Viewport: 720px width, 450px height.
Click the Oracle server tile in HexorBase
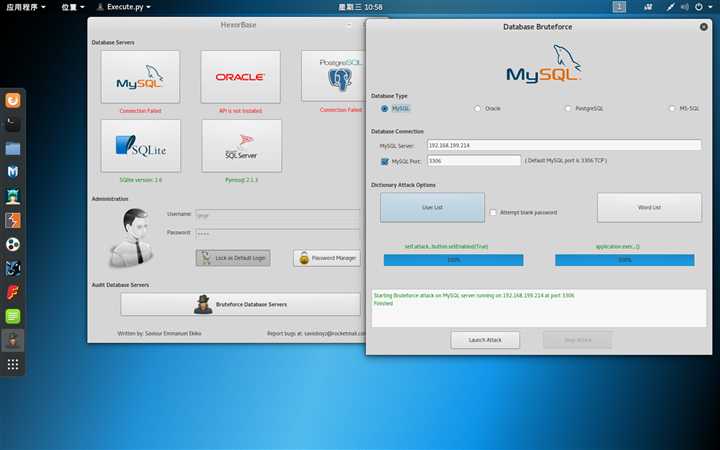[x=241, y=77]
